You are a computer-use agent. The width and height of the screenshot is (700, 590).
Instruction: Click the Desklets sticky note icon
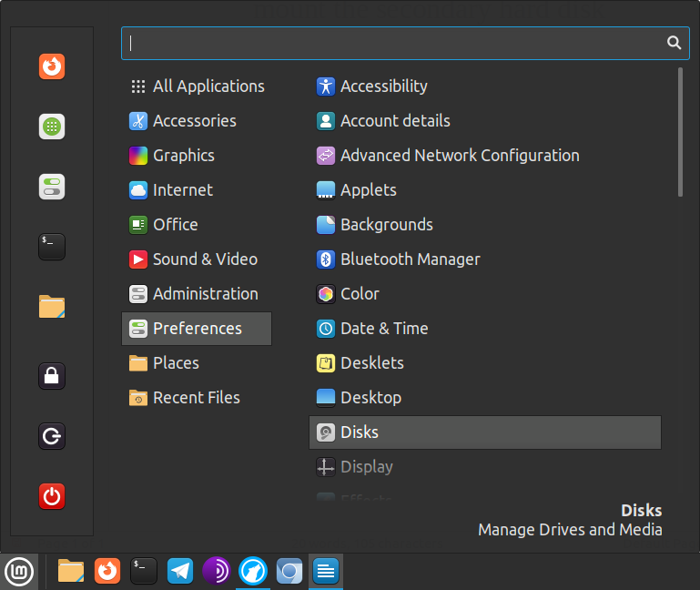pos(326,363)
